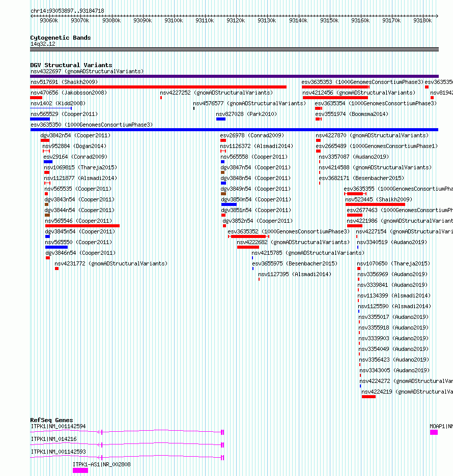The width and height of the screenshot is (453, 476).
Task: Select esv3551974 (Boomsma2014) label
Action: click(352, 114)
